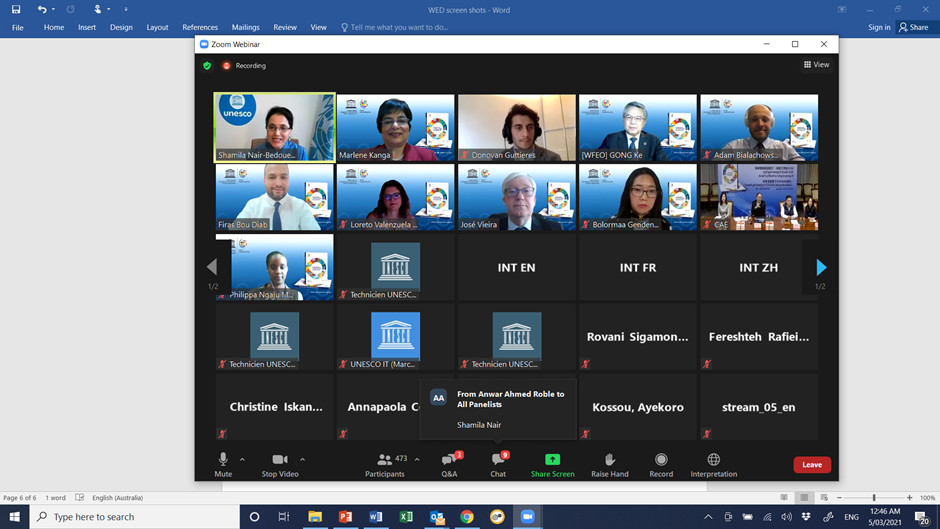Open Google Chrome from the taskbar
Screen dimensions: 940x529
467,516
